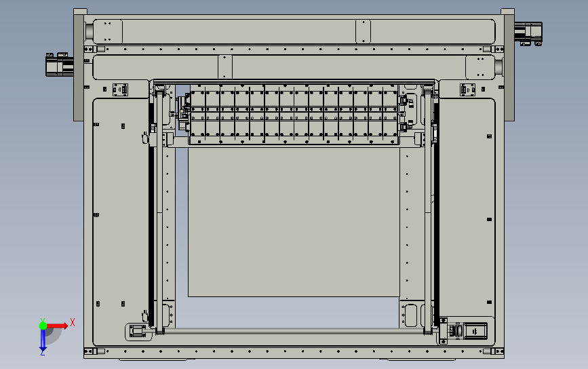Screen dimensions: 588x369
Task: Select the connector block at upper-left of frame
Action: 120,90
